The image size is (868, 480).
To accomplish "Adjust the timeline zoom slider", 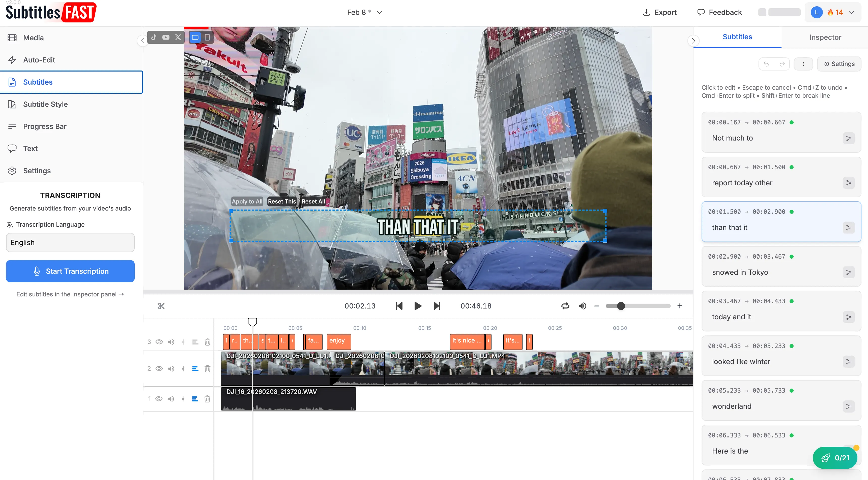I will tap(621, 306).
